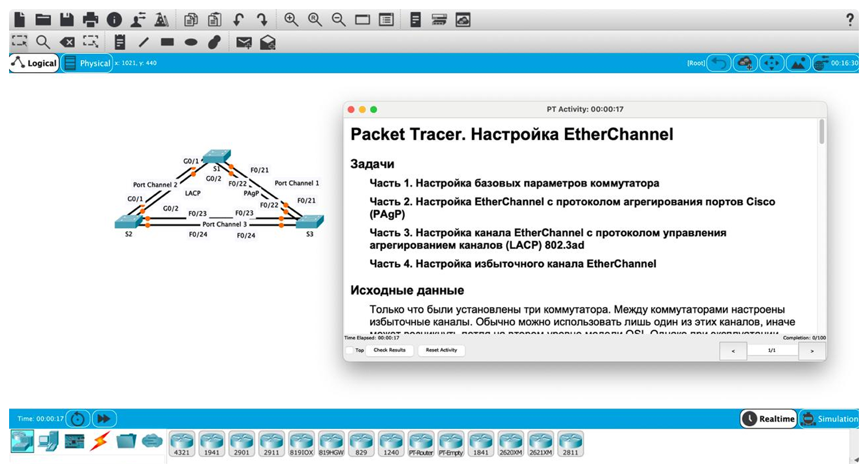The width and height of the screenshot is (868, 473).
Task: Zoom in on the workspace
Action: (x=291, y=20)
